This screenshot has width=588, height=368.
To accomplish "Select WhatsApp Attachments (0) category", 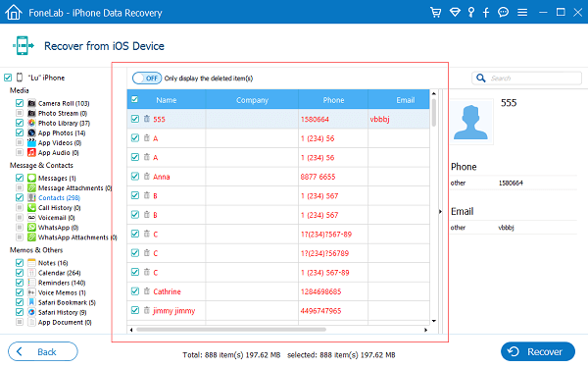I will coord(77,237).
